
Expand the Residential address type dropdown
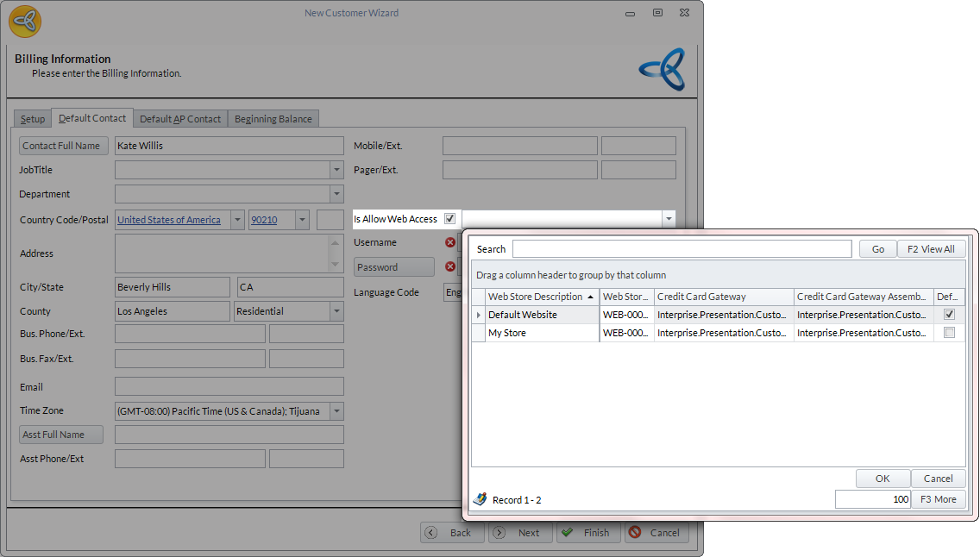336,311
